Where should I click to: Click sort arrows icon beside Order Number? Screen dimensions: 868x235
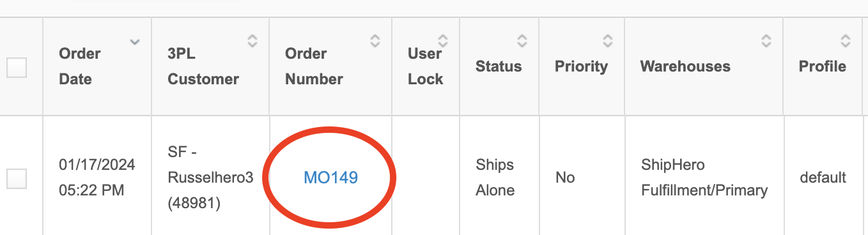coord(375,41)
